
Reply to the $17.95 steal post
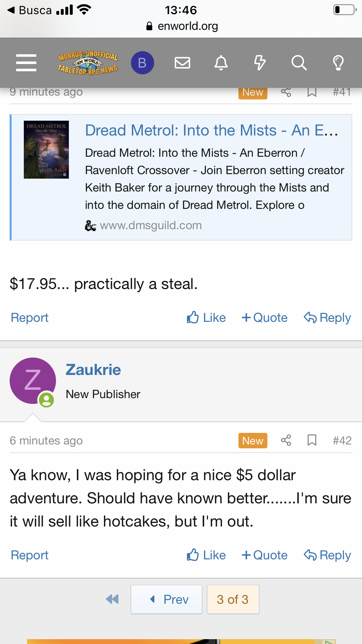327,318
